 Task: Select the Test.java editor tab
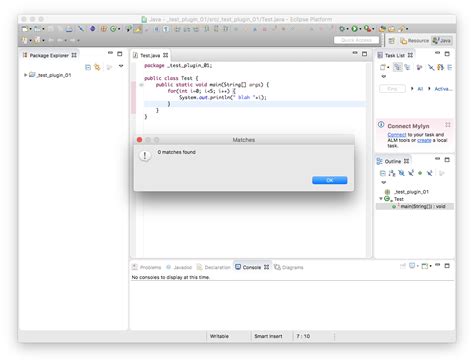pos(150,55)
